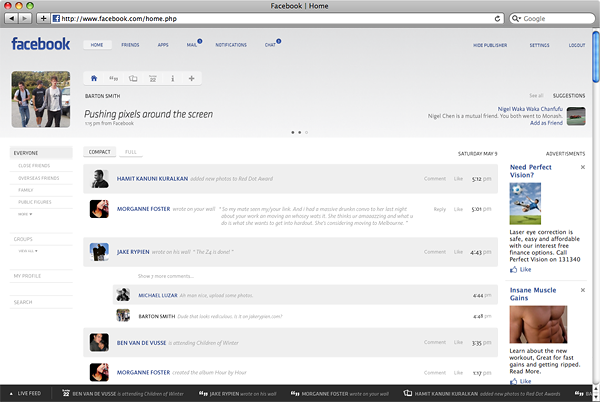Reply to Morganne Foster's wall post
600x402 pixels.
440,209
